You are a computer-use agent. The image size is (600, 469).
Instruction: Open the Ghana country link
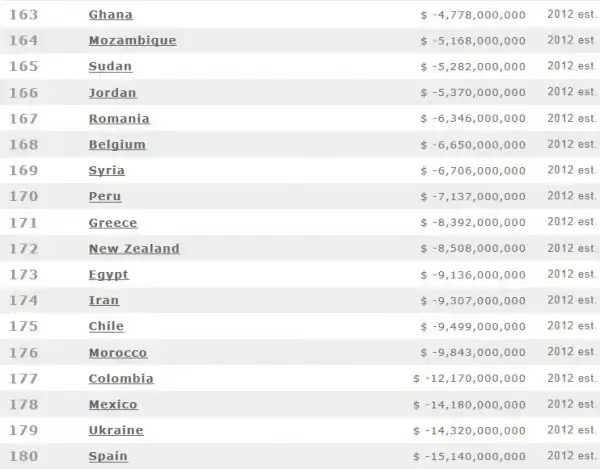pyautogui.click(x=110, y=15)
